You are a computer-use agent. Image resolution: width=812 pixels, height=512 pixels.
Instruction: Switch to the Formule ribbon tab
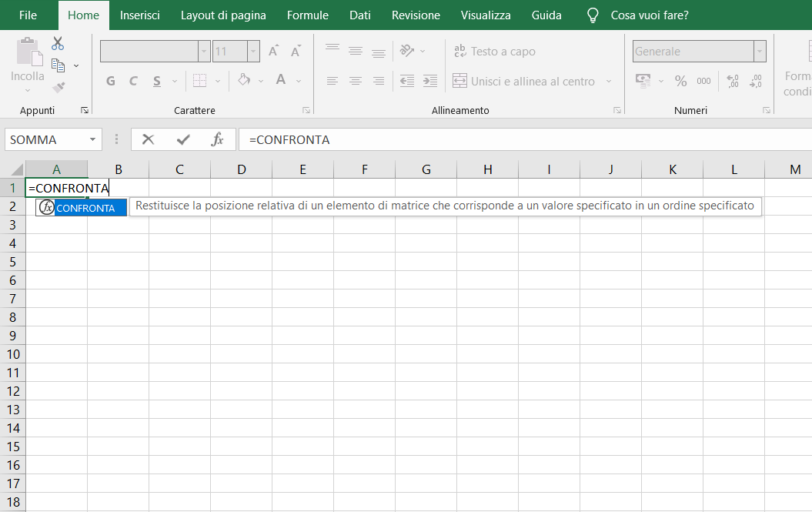307,15
